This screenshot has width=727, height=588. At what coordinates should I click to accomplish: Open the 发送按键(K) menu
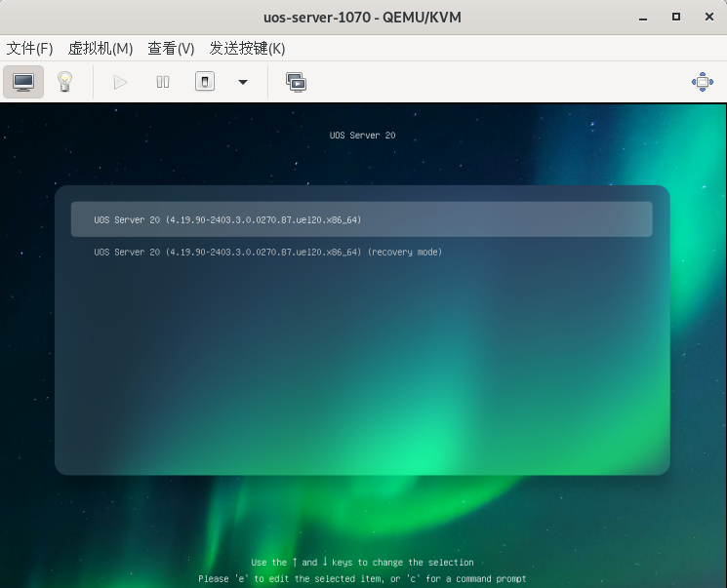click(247, 48)
